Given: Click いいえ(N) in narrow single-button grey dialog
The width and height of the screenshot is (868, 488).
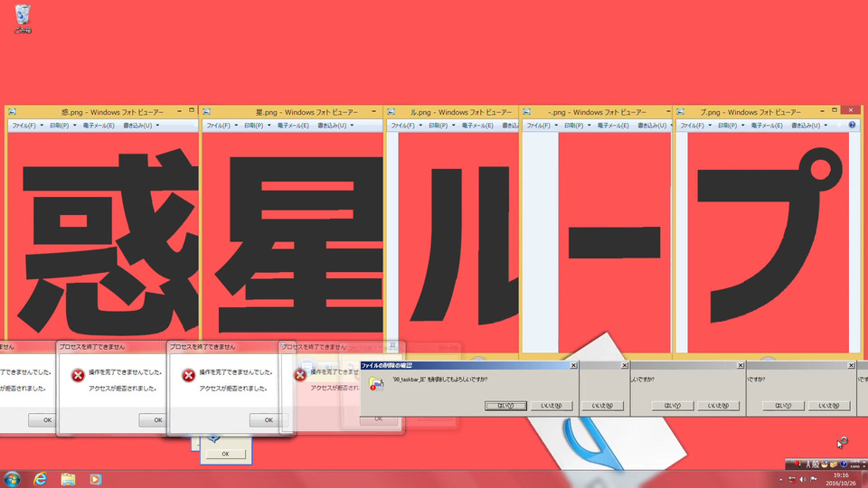Looking at the screenshot, I should [x=602, y=406].
